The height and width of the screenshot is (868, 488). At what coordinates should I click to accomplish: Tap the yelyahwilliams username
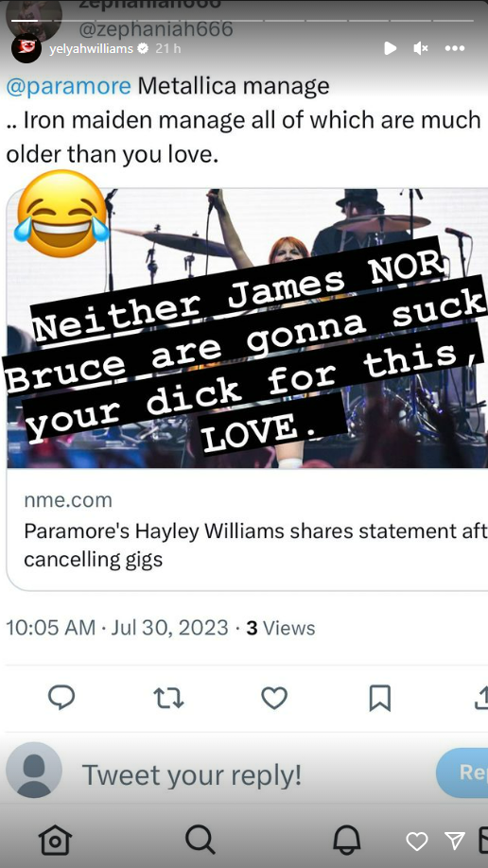tap(91, 49)
